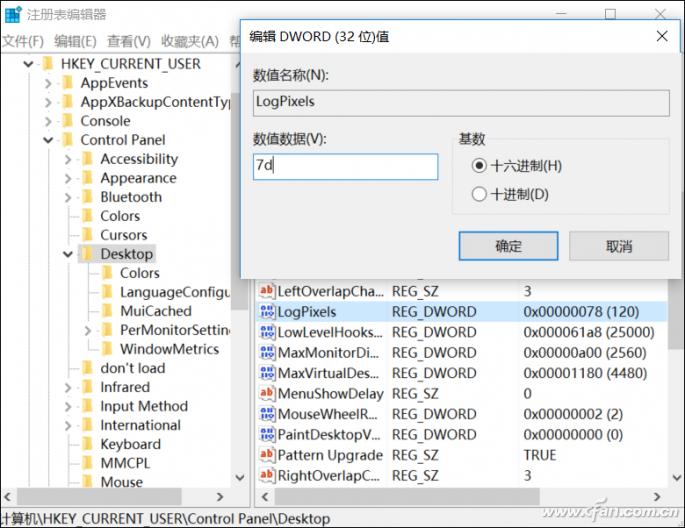Click the Control Panel folder icon
The image size is (685, 528).
67,140
